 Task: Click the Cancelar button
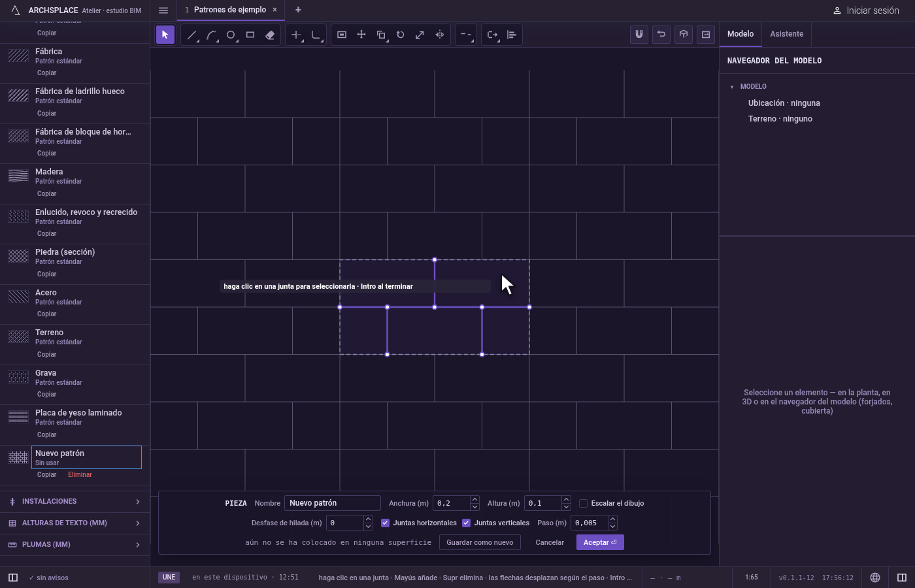click(x=550, y=542)
